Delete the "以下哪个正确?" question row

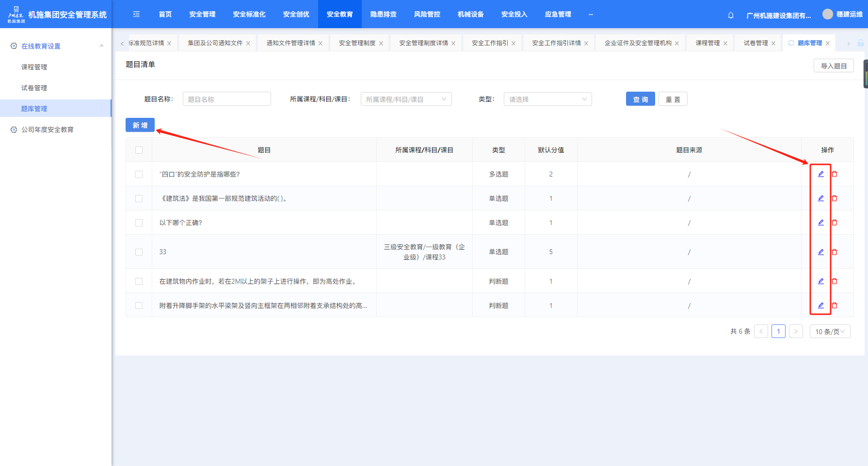[x=835, y=223]
